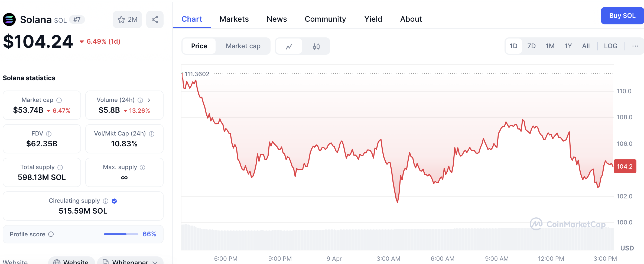644x264 pixels.
Task: Click Circulating supply verified badge
Action: coord(114,201)
